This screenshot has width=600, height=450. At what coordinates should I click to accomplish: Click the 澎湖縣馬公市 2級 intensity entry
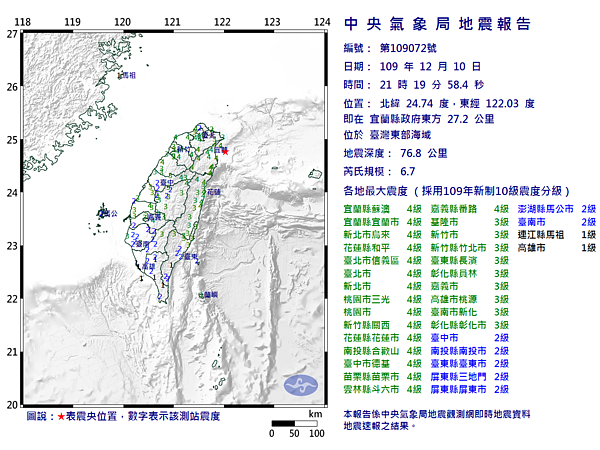(x=557, y=209)
